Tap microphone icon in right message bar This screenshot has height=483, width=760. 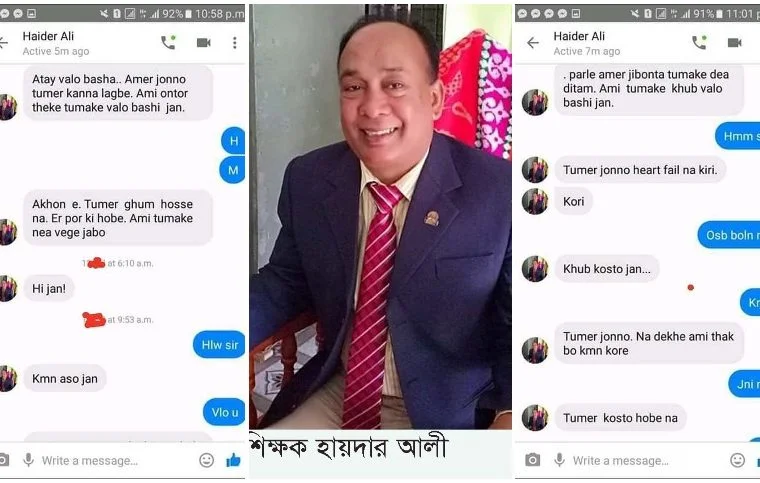[x=559, y=460]
